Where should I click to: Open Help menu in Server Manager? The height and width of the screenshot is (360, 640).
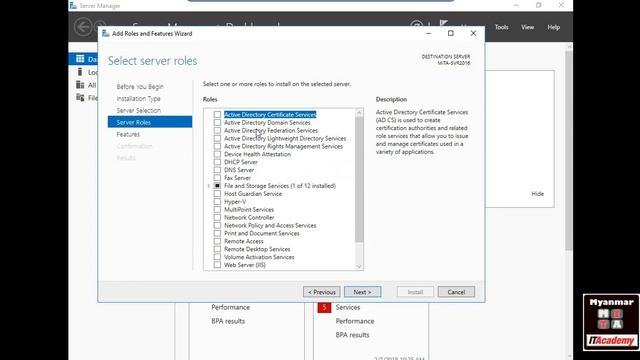(553, 27)
